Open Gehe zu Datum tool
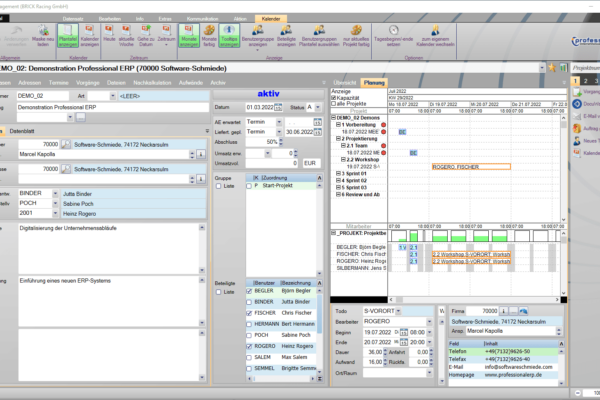Image resolution: width=600 pixels, height=400 pixels. [x=146, y=35]
